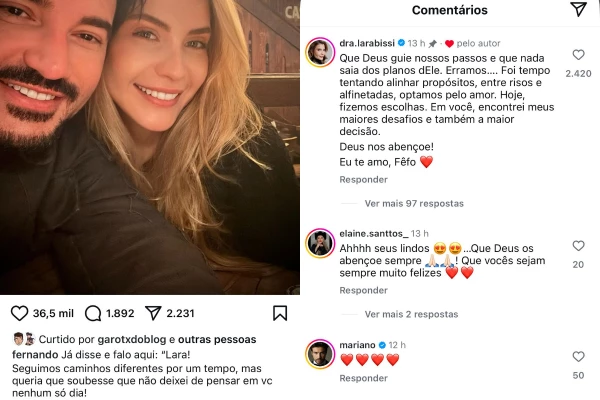Like dra.larabissi's pinned comment
The image size is (600, 400).
coord(578,55)
